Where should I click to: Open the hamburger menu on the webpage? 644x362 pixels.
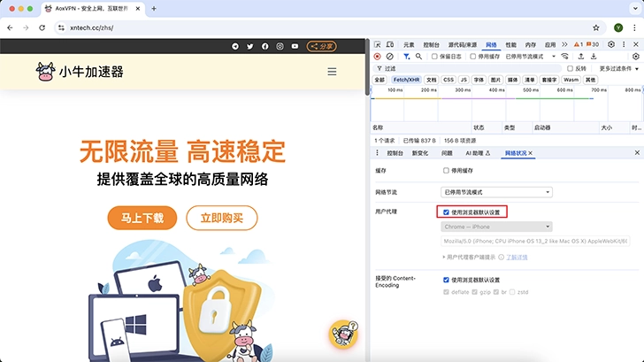(332, 72)
